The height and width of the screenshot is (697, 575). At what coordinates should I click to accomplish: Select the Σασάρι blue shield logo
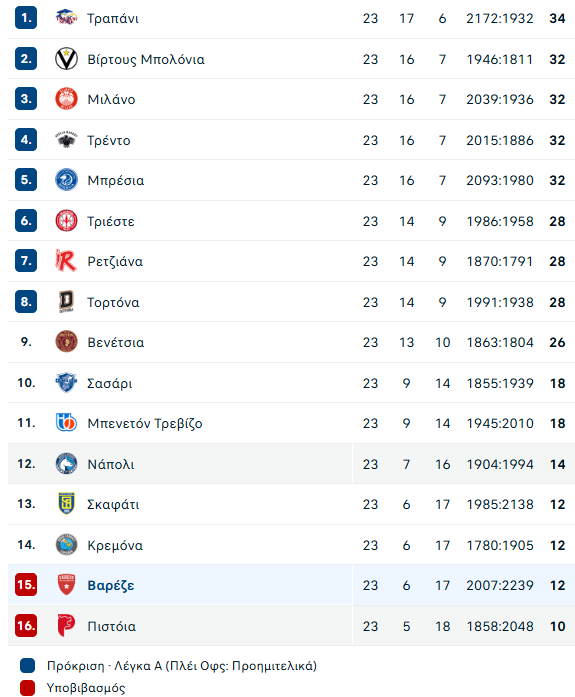tap(66, 383)
